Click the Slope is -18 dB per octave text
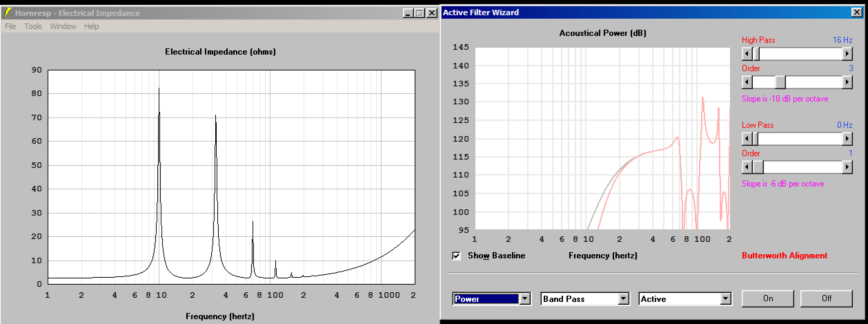This screenshot has height=324, width=868. click(x=785, y=99)
